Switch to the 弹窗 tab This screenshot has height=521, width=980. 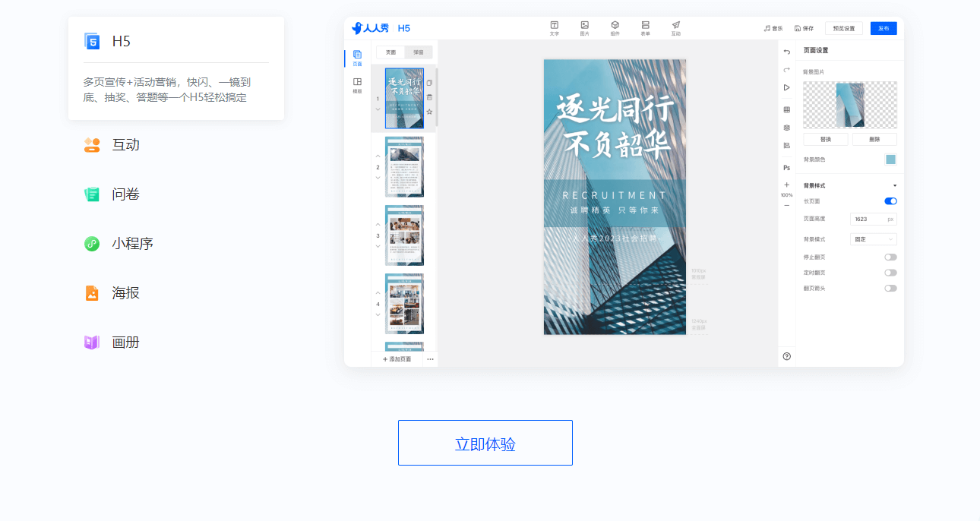(x=418, y=52)
